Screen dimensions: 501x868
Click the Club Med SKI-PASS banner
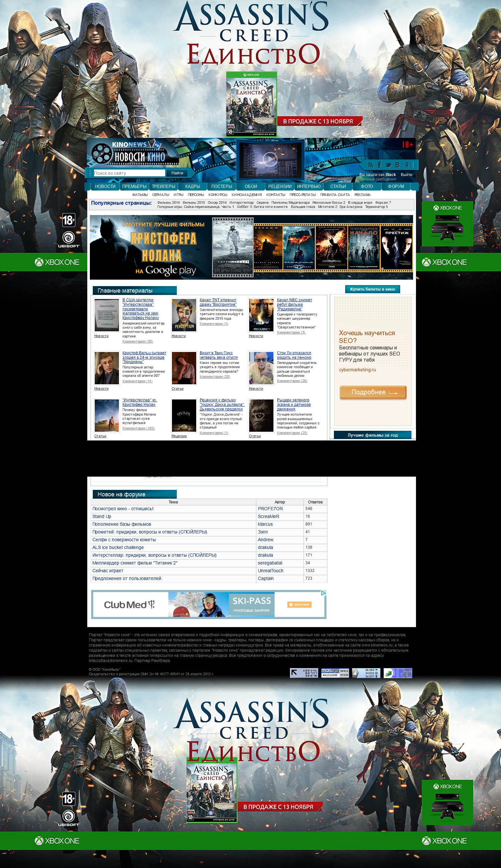tap(208, 604)
